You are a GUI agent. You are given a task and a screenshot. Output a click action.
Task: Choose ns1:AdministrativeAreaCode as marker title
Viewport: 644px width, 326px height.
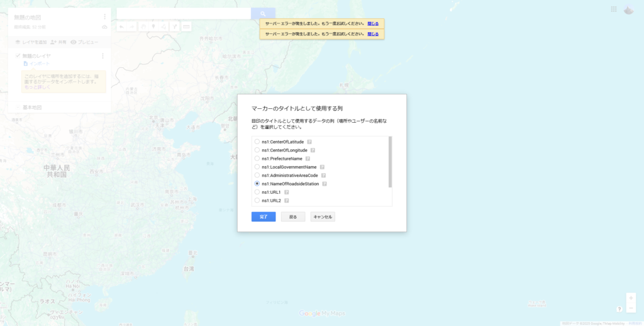click(x=257, y=175)
